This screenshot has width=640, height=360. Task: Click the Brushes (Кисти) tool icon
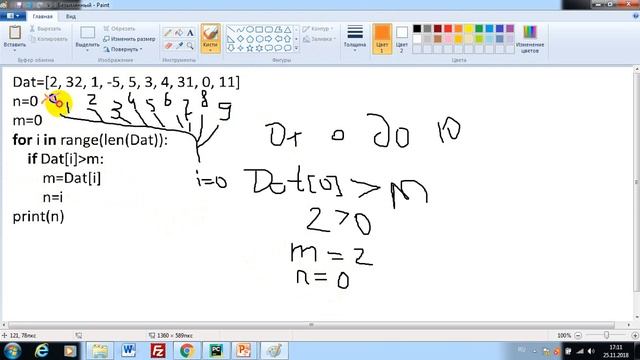pyautogui.click(x=211, y=33)
